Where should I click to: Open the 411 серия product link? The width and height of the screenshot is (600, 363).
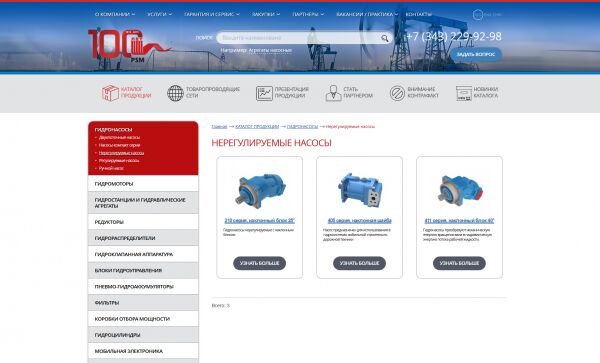(x=459, y=221)
